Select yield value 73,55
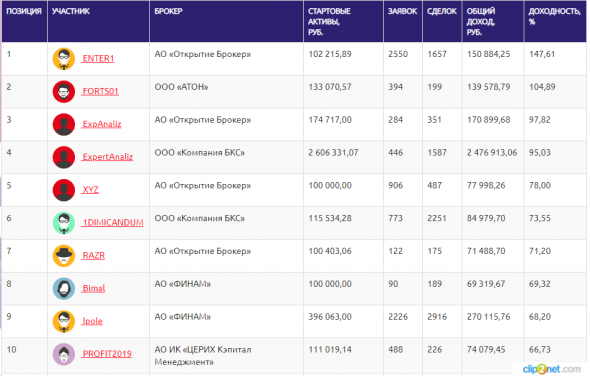590x376 pixels. point(540,218)
